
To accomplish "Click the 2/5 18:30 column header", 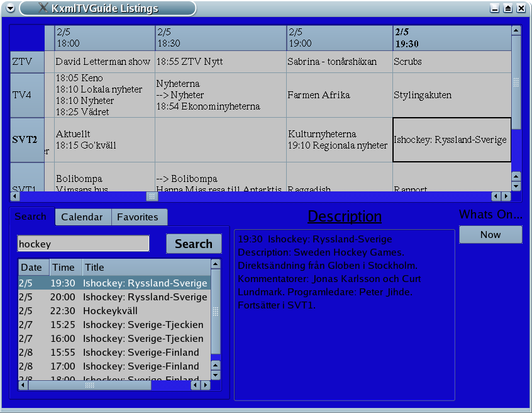I will point(221,38).
